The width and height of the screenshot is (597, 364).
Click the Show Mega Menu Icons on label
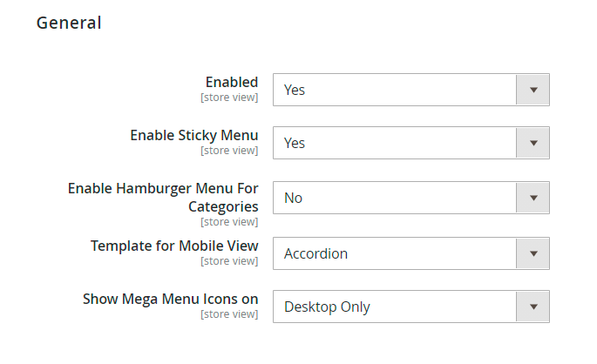(170, 299)
